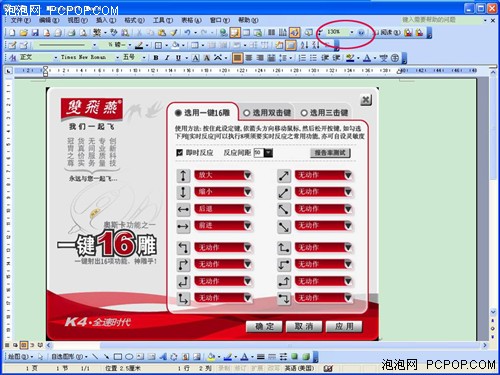Save the document with the floppy icon
The height and width of the screenshot is (375, 500).
[x=35, y=33]
